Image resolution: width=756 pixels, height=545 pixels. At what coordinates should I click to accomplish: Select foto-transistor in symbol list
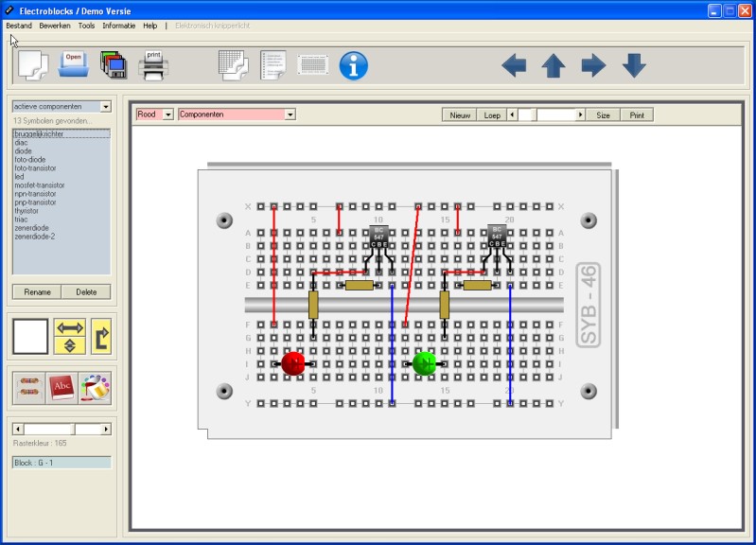click(x=62, y=167)
